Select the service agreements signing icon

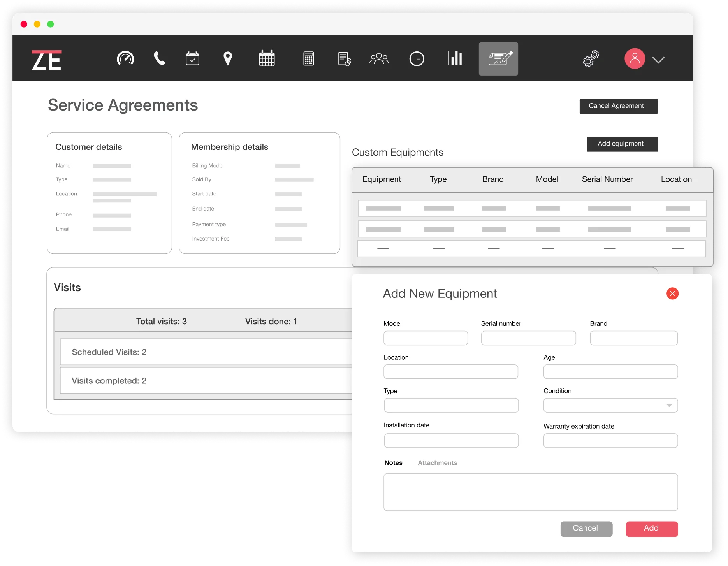498,59
